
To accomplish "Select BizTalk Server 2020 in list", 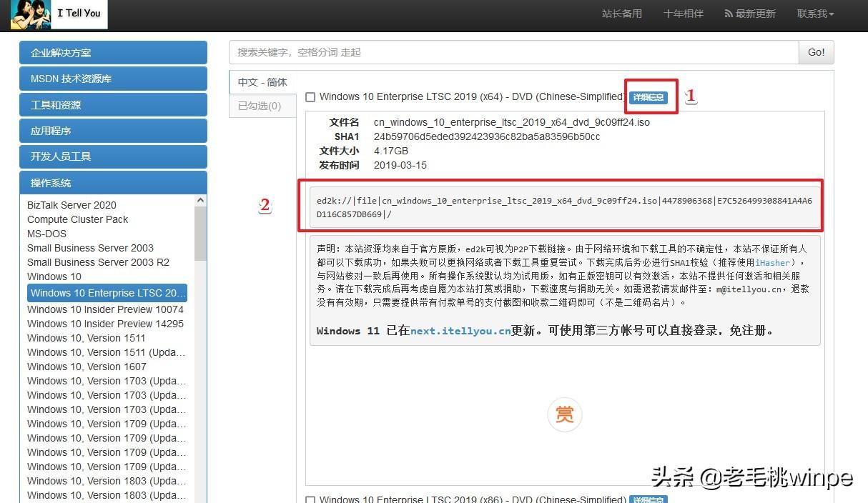I will [x=71, y=205].
